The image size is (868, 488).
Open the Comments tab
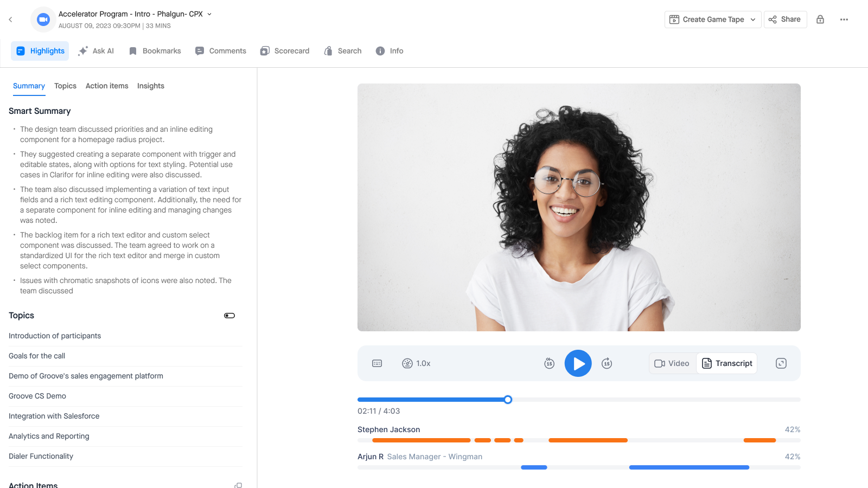(x=221, y=51)
